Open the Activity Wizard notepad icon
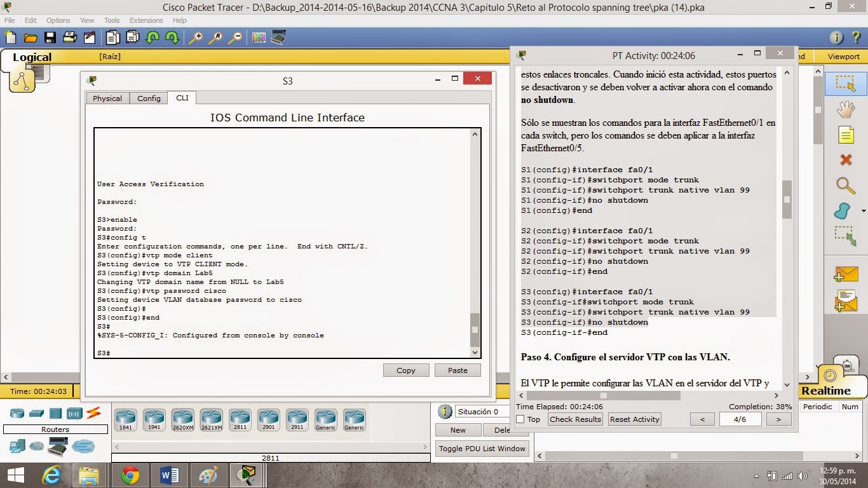 coord(90,37)
